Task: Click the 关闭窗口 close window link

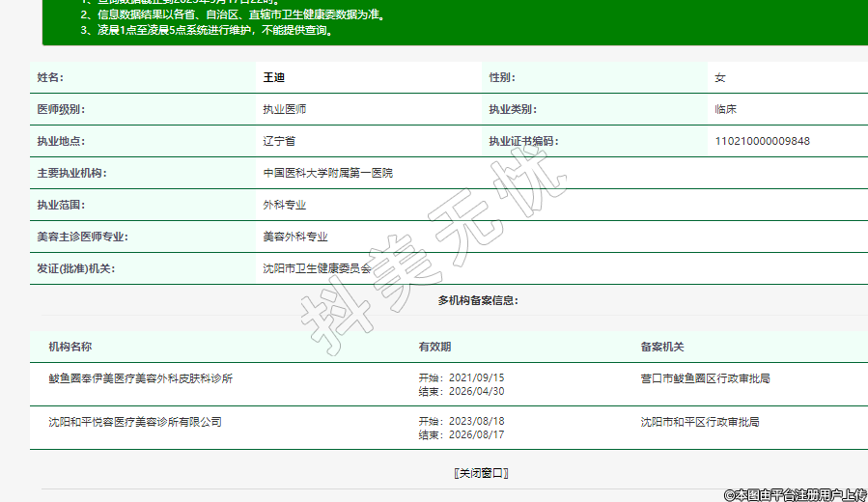Action: (x=481, y=473)
